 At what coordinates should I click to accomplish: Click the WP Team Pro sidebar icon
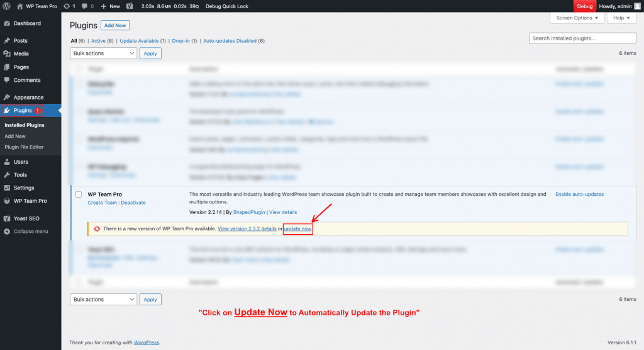point(6,201)
